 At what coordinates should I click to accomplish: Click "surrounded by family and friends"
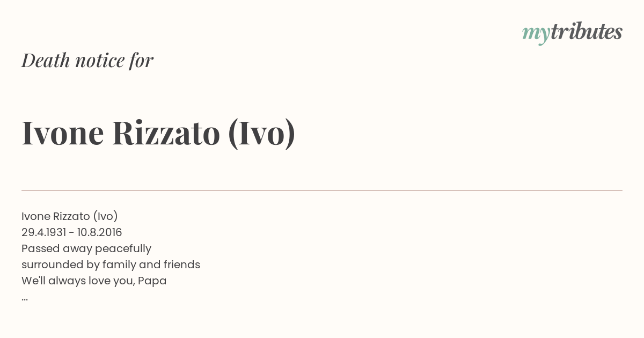click(111, 264)
